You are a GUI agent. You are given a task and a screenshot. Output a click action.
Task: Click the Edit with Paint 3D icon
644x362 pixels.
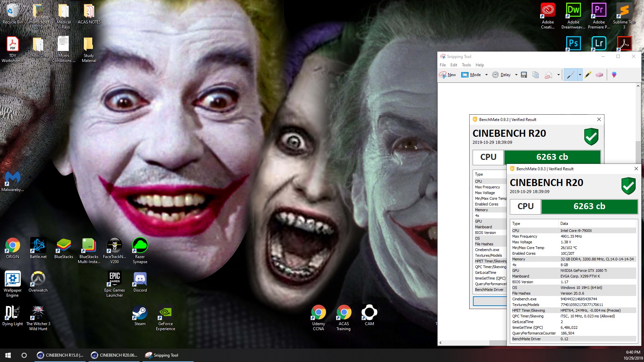pos(614,75)
